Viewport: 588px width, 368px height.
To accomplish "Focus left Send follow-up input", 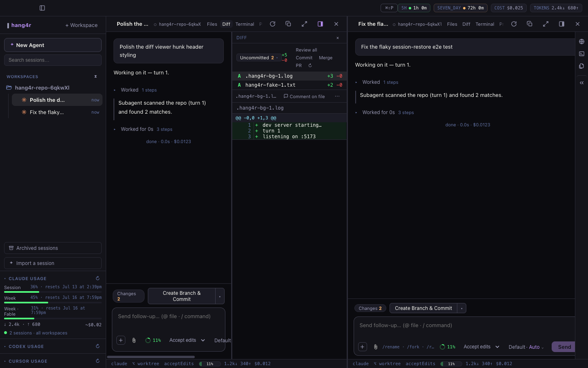I will click(168, 316).
